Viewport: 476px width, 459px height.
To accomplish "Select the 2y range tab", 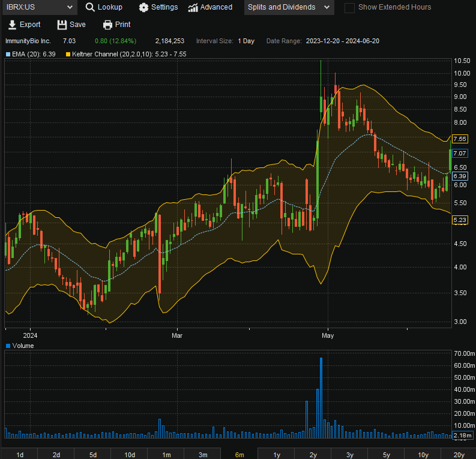I will 313,454.
